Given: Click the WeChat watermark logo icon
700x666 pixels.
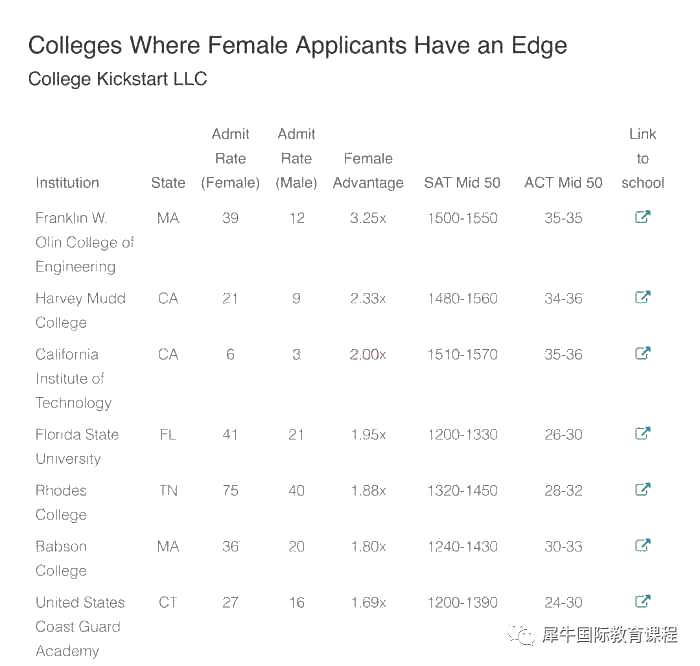Looking at the screenshot, I should click(521, 634).
